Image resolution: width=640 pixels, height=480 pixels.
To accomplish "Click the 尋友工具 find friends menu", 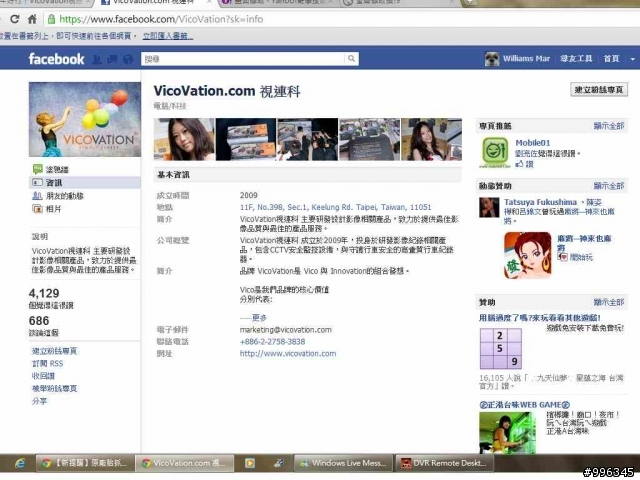I will point(576,59).
